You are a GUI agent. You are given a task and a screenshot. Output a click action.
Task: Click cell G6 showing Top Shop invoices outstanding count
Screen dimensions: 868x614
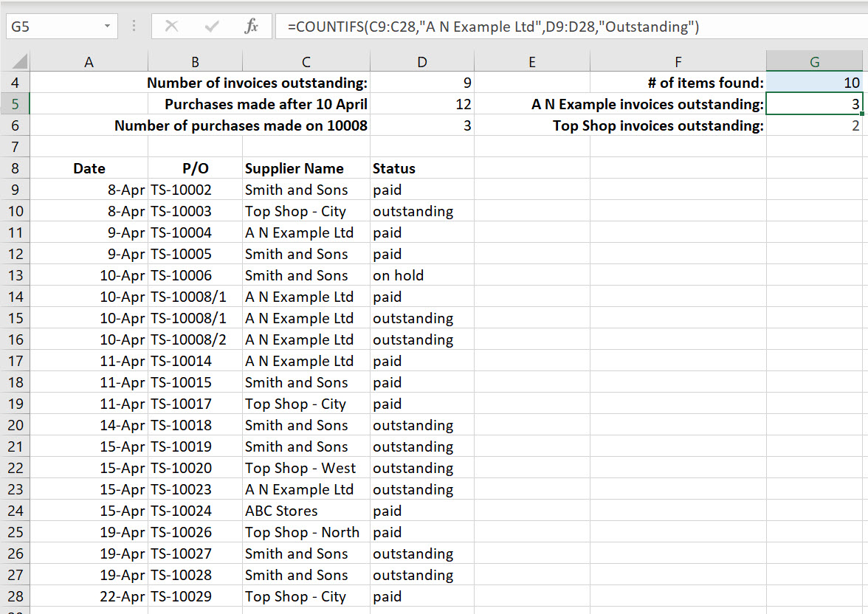tap(814, 125)
